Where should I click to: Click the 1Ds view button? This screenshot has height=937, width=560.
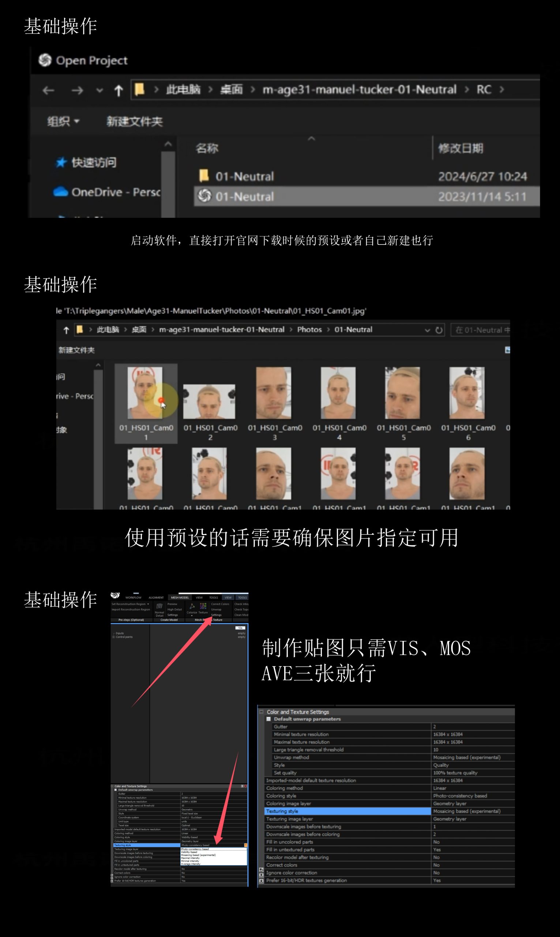click(240, 628)
